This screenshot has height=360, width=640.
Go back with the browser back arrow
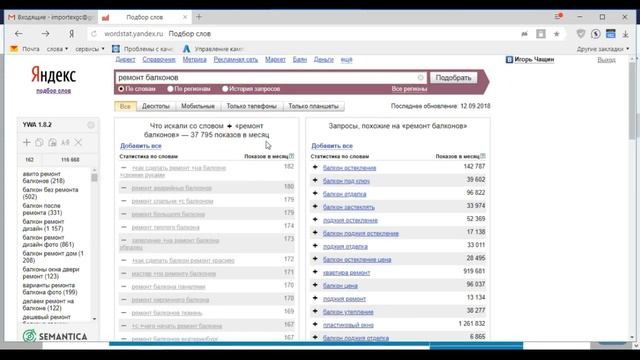point(18,34)
